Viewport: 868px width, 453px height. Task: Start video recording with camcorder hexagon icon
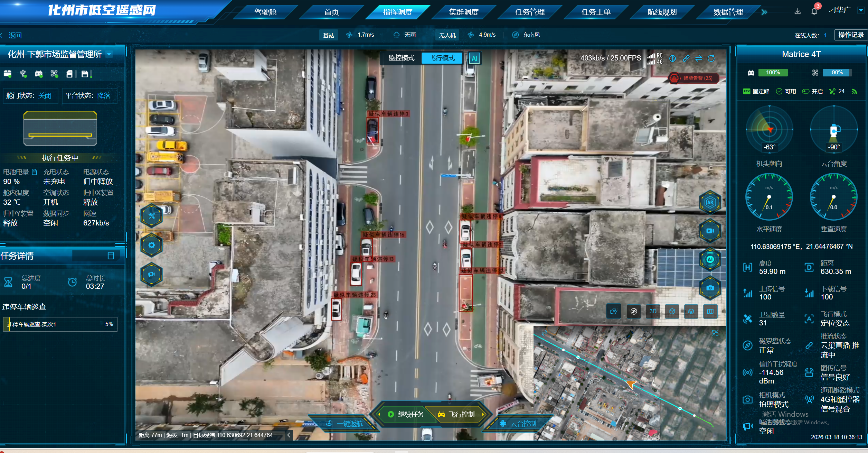(710, 231)
